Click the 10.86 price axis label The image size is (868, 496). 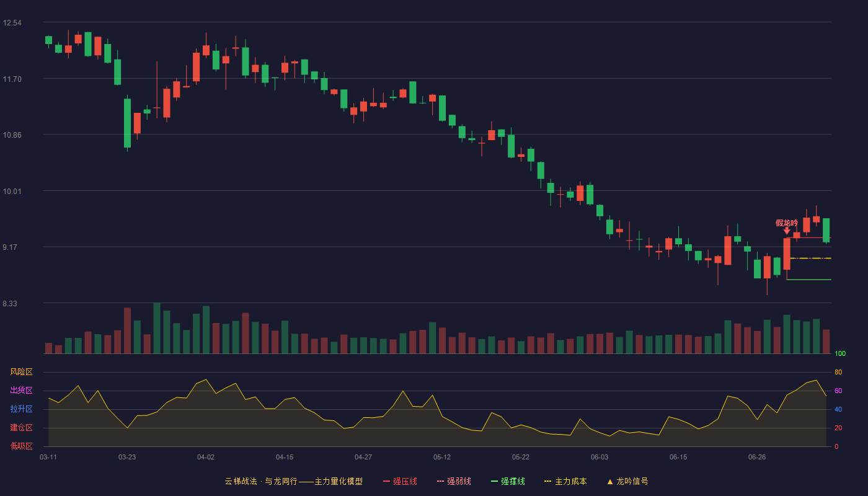tap(12, 135)
